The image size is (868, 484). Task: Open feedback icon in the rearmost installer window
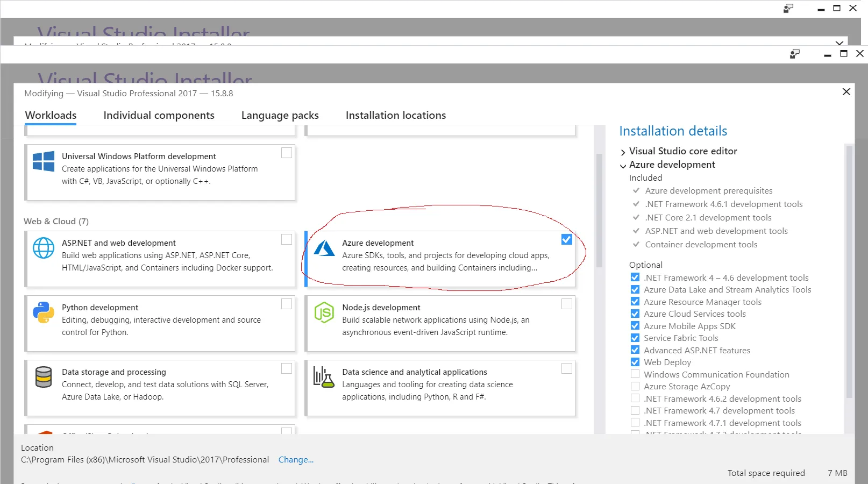click(x=788, y=8)
